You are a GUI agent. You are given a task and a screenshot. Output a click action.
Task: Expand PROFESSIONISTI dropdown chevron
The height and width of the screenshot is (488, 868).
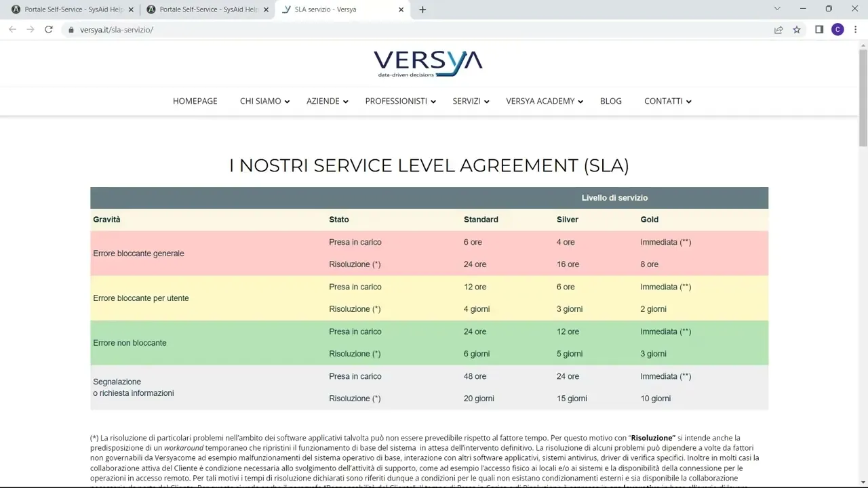click(433, 102)
